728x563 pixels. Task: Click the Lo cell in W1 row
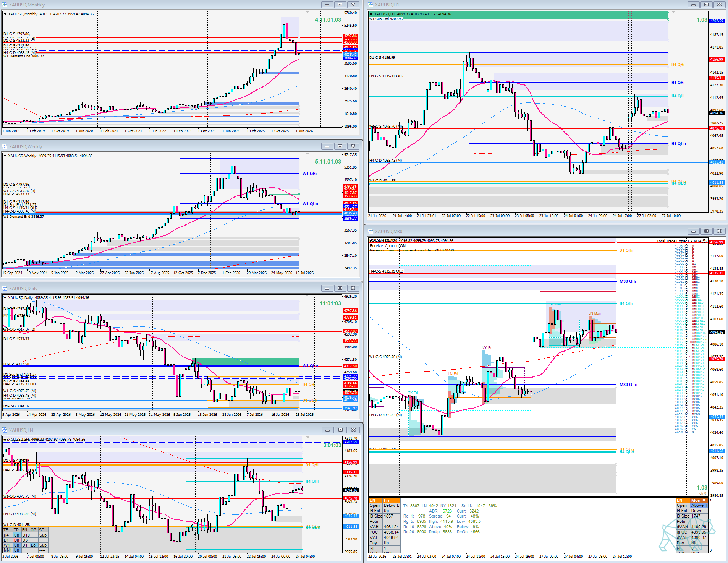point(33,545)
